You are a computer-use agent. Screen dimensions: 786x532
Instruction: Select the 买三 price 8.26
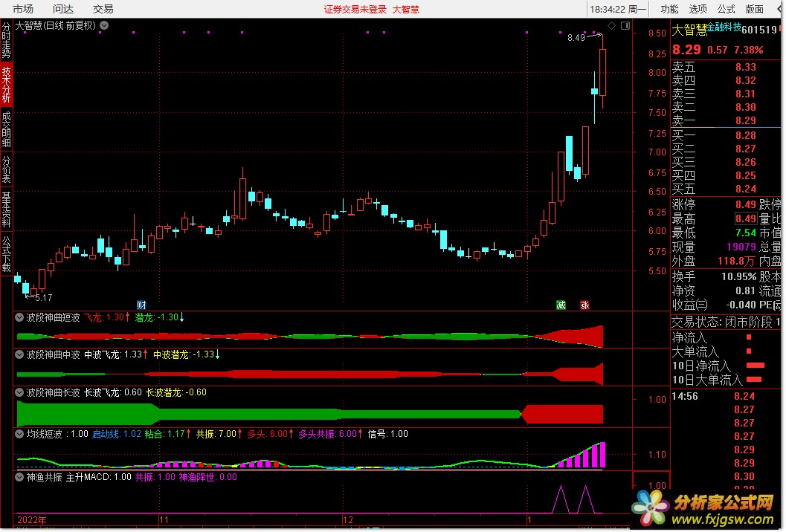pos(745,162)
